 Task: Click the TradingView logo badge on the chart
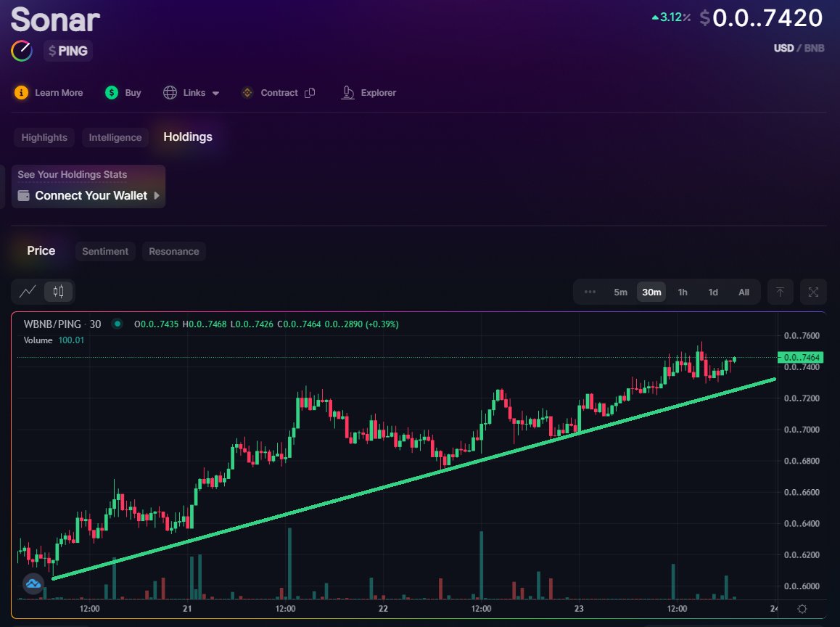point(33,583)
